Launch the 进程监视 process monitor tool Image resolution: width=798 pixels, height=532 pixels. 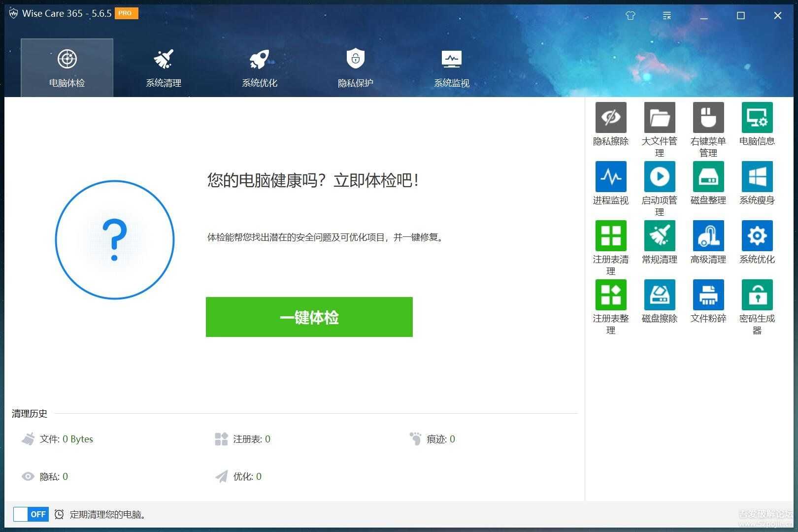tap(610, 177)
